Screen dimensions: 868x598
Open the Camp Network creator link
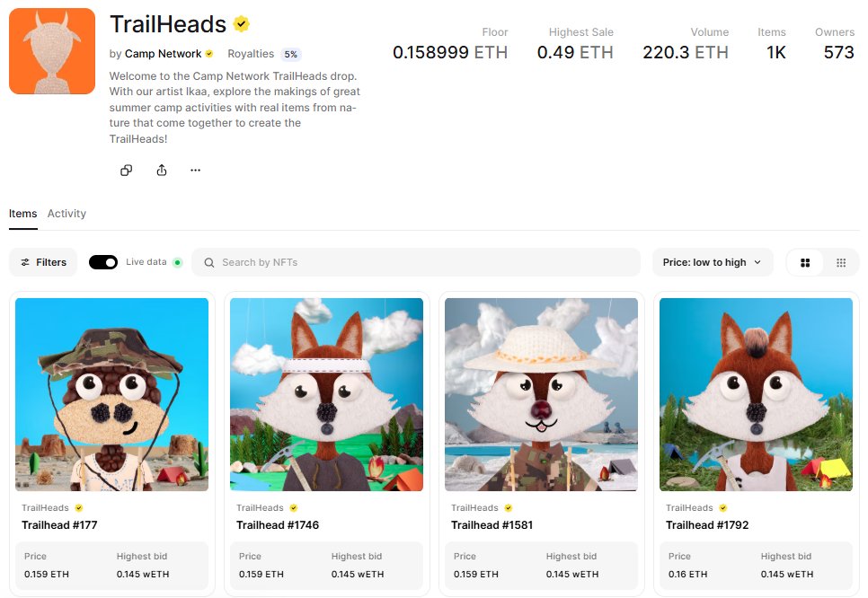163,54
